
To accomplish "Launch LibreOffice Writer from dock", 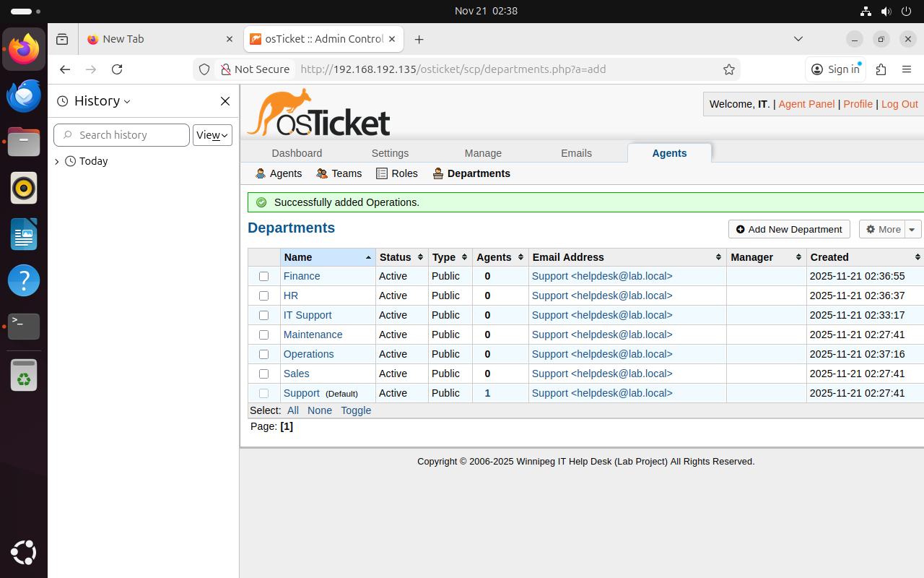I will (x=24, y=234).
